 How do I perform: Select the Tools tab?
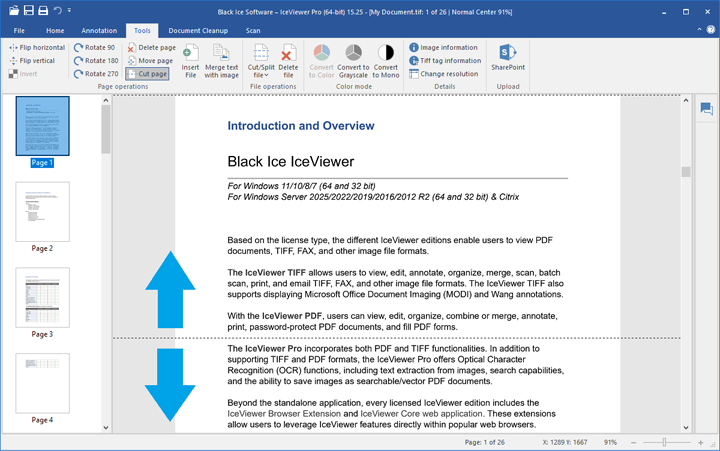pos(142,31)
